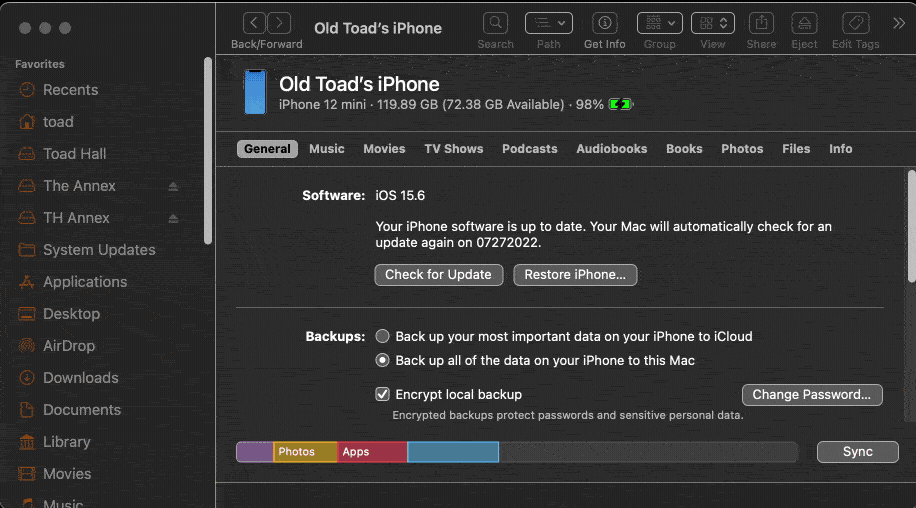The height and width of the screenshot is (508, 916).
Task: Open the Group dropdown in the toolbar
Action: [x=660, y=23]
